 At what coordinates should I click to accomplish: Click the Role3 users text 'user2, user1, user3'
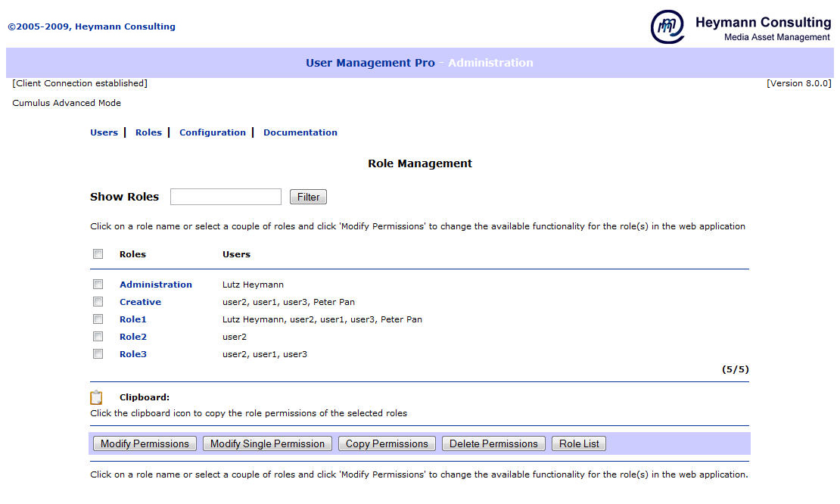(265, 354)
